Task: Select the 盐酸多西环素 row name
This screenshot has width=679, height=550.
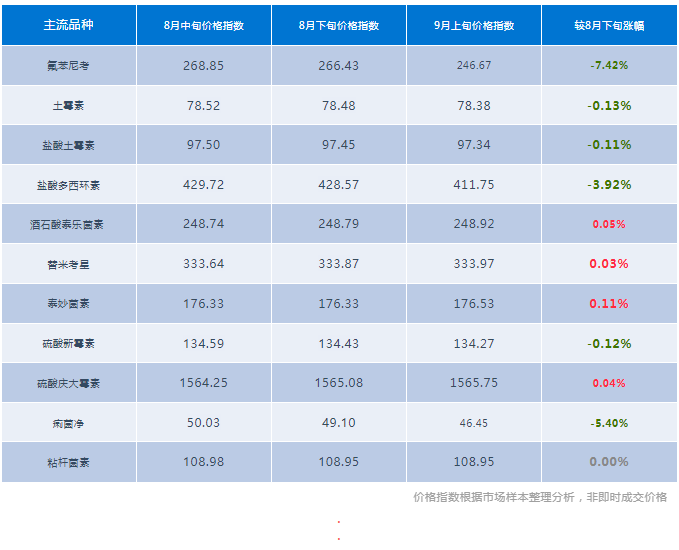Action: pyautogui.click(x=68, y=185)
